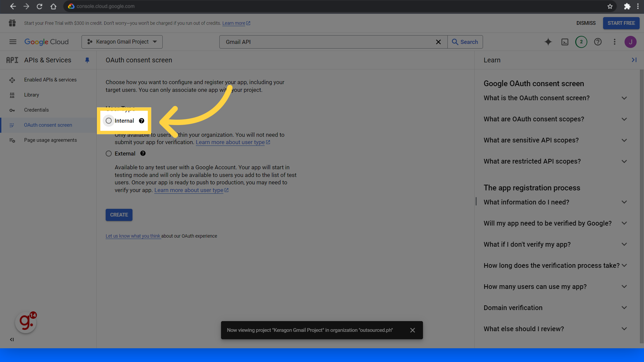Open Learn more about user type under Internal
644x362 pixels.
tap(233, 142)
